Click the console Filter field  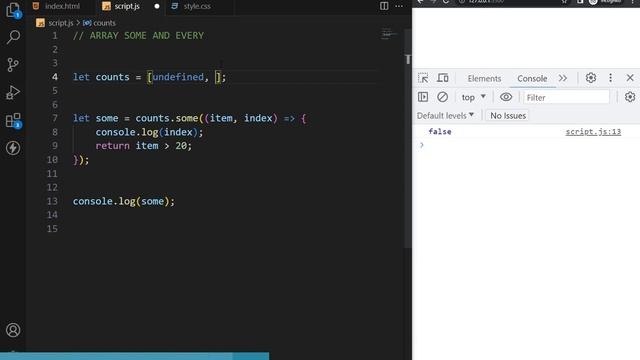[x=567, y=97]
